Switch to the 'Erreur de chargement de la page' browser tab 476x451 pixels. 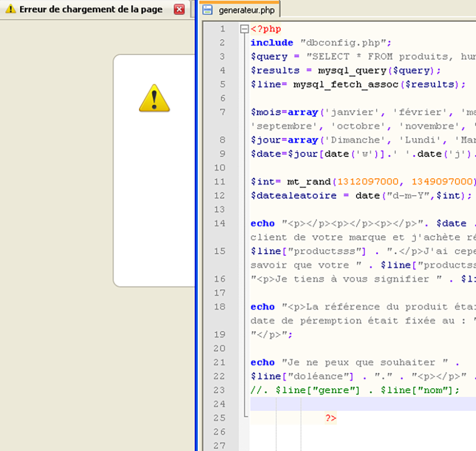[95, 10]
